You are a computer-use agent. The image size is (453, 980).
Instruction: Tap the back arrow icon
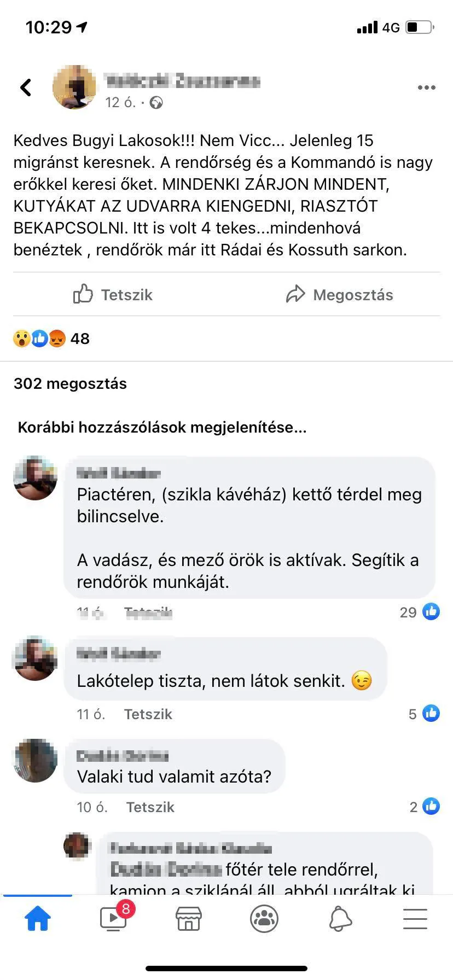point(26,87)
